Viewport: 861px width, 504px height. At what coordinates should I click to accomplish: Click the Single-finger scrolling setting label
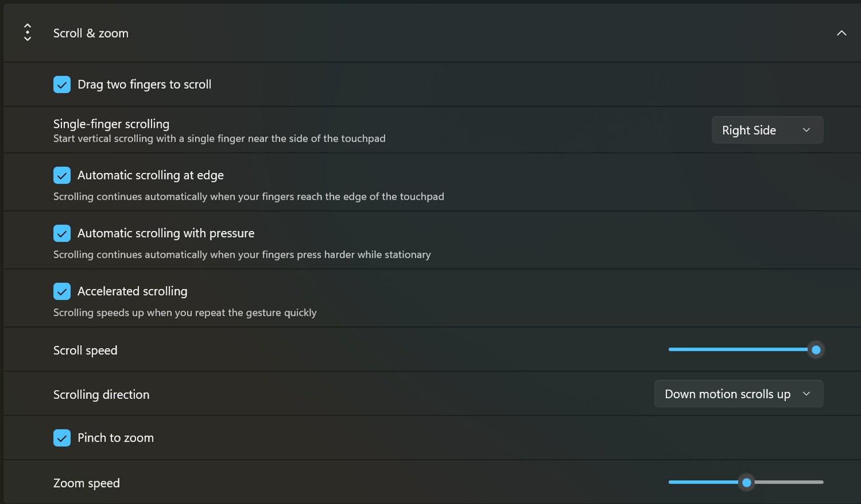point(112,123)
